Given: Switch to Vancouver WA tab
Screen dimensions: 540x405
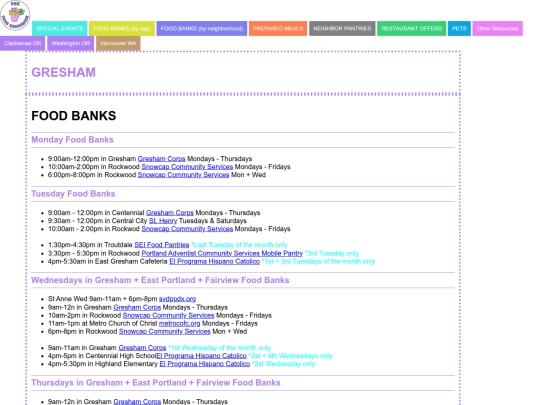Looking at the screenshot, I should click(118, 43).
